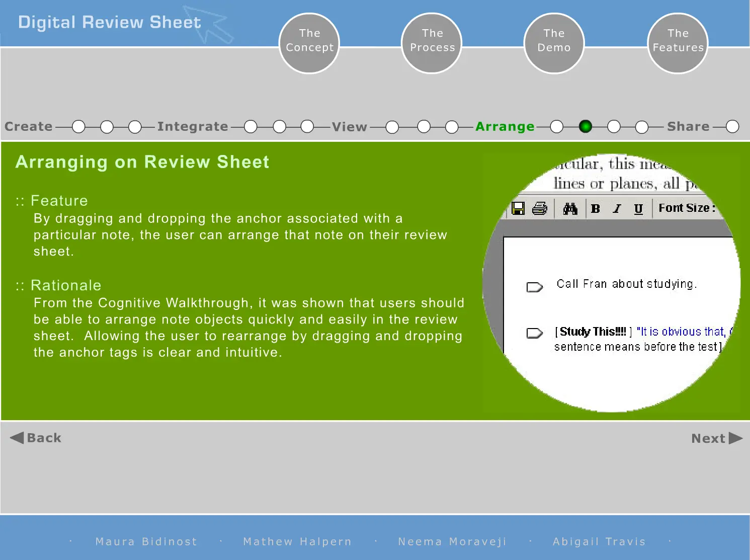The height and width of the screenshot is (560, 750).
Task: Select third step dot after Integrate
Action: pos(307,127)
